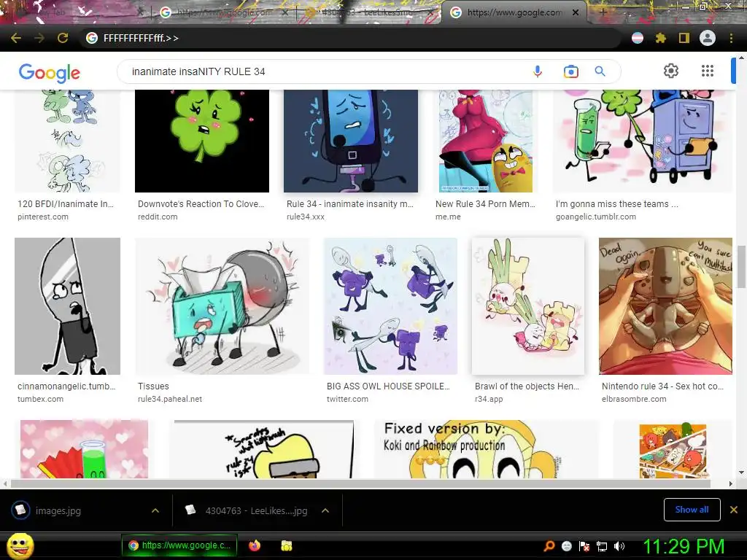The height and width of the screenshot is (560, 747).
Task: Click the Google logo
Action: (49, 73)
